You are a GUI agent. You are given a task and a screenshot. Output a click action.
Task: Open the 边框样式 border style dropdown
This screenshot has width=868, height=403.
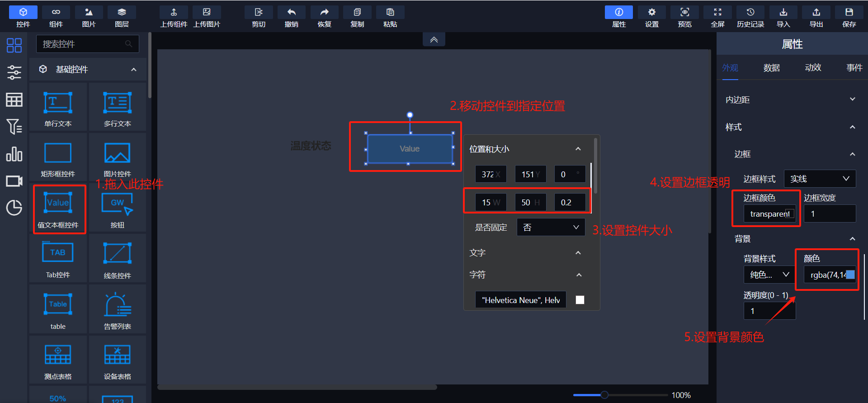pyautogui.click(x=820, y=179)
